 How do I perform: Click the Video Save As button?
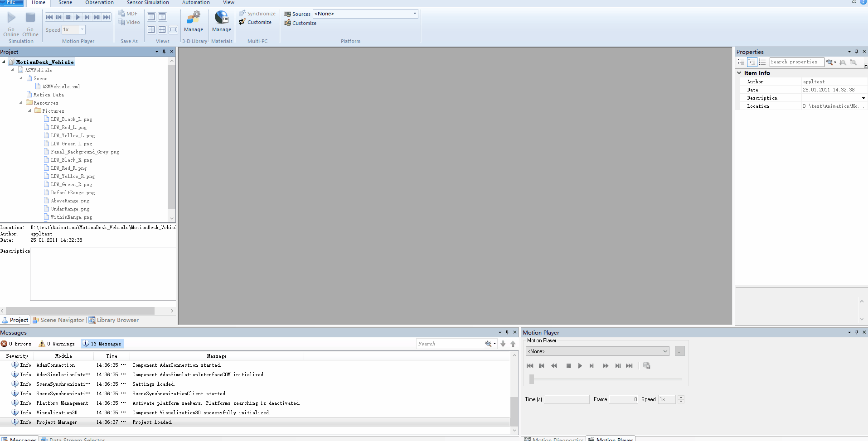pyautogui.click(x=129, y=22)
